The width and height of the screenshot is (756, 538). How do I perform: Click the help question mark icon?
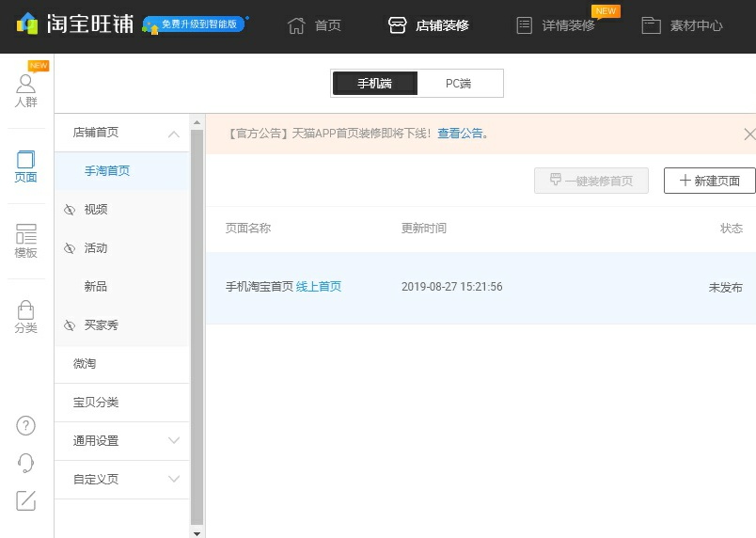[26, 425]
